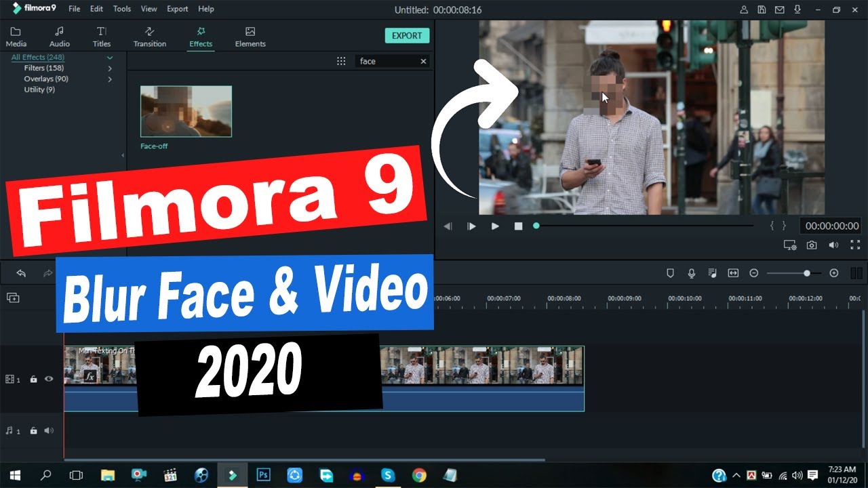
Task: Click the play-from-frame button with bar
Action: click(471, 226)
